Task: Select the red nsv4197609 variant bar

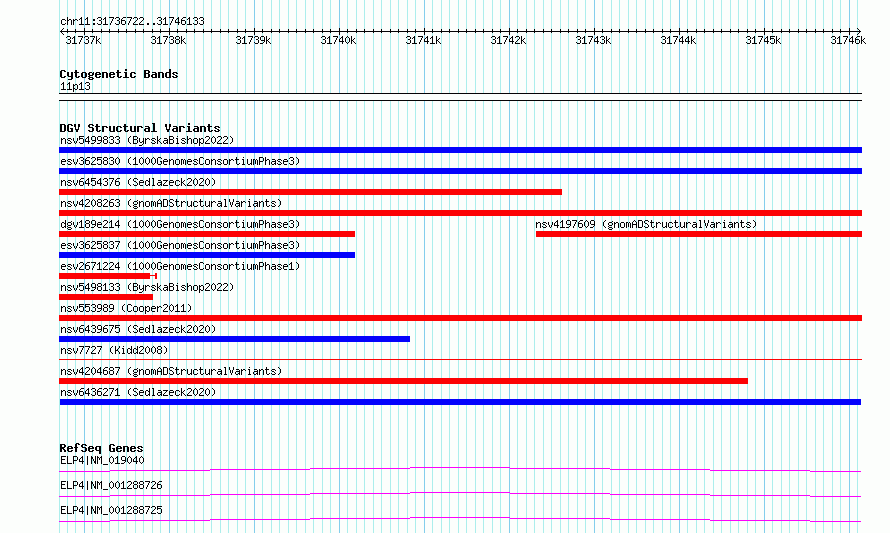Action: [699, 234]
